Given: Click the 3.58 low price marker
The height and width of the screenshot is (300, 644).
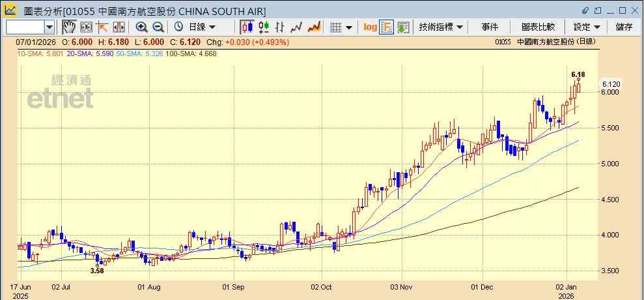Looking at the screenshot, I should (97, 271).
